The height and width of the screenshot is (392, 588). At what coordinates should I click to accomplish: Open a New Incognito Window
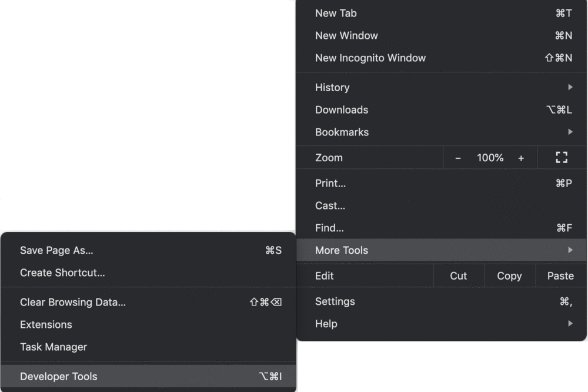pos(442,58)
